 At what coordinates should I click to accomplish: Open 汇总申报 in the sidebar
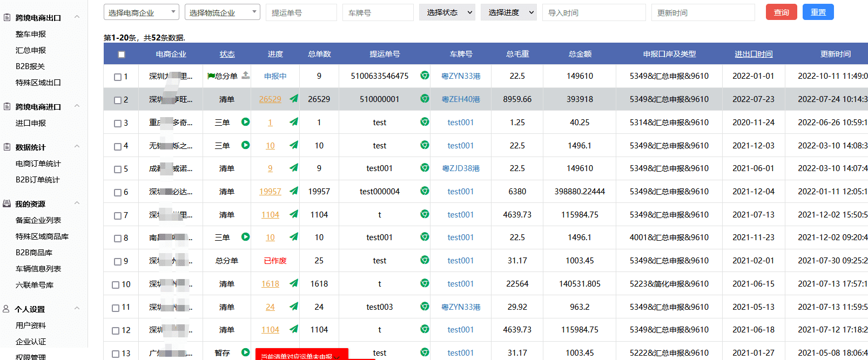point(31,50)
